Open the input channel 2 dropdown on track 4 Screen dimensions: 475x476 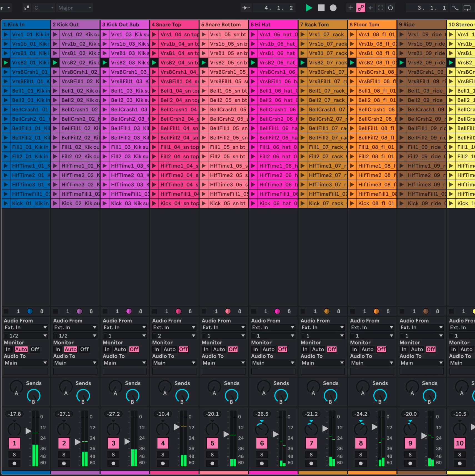[x=174, y=336]
